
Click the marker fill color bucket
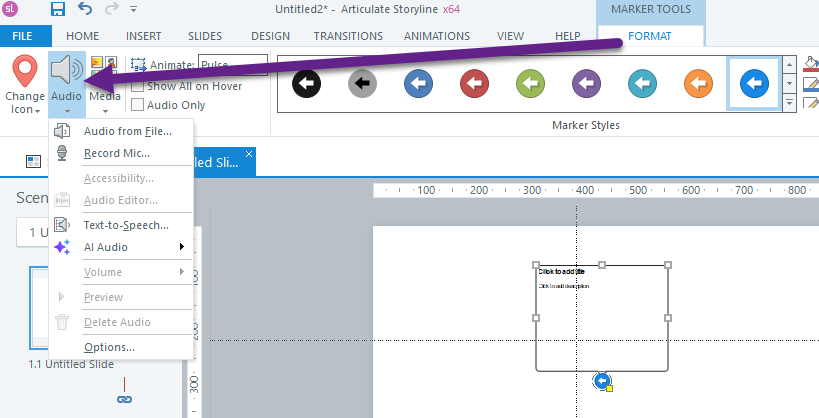tap(811, 65)
